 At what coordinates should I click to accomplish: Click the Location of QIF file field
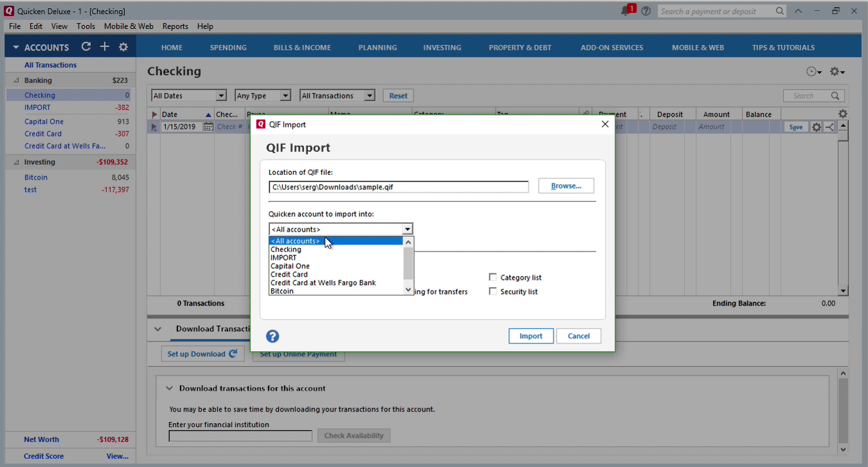click(399, 187)
